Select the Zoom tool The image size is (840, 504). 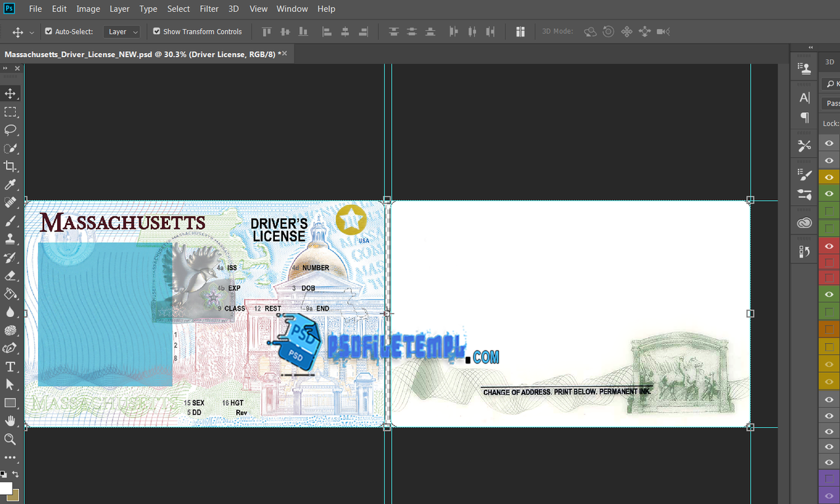pyautogui.click(x=10, y=439)
